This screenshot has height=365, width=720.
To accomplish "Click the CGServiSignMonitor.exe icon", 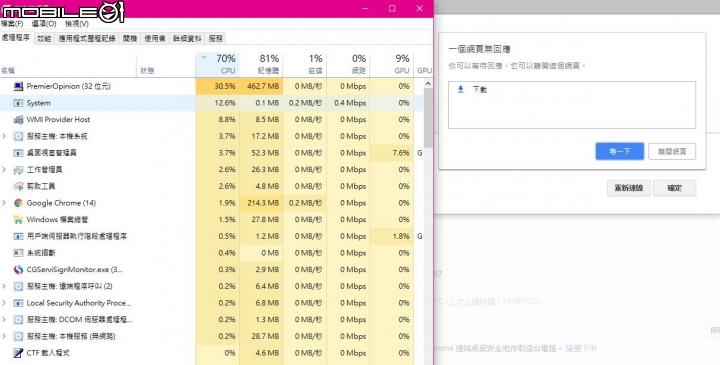I will pyautogui.click(x=18, y=270).
